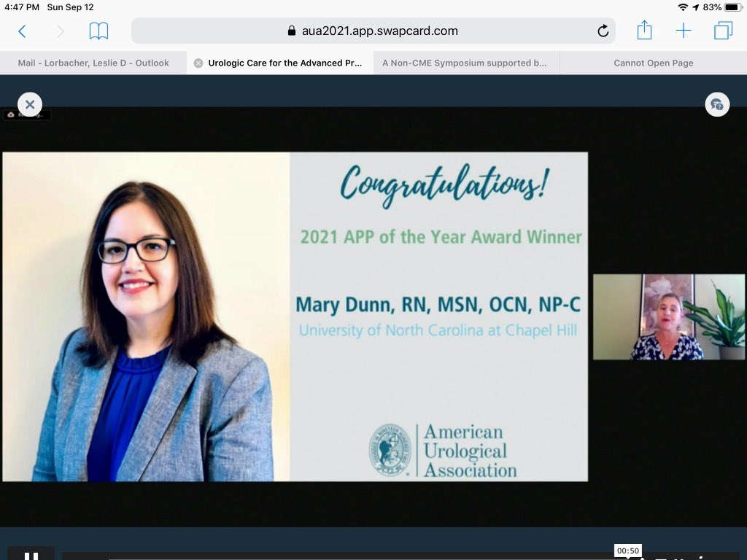Switch to the Mail - Lorbacher Outlook tab
The image size is (747, 560).
[x=93, y=63]
